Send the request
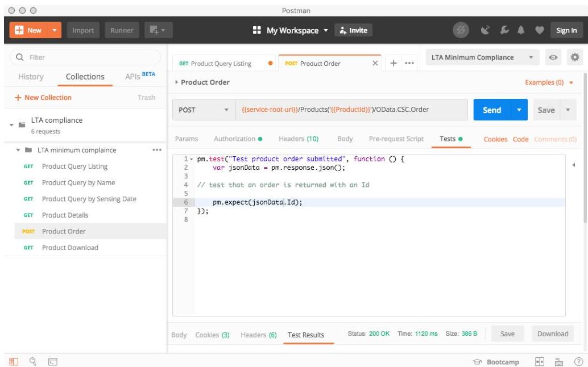The width and height of the screenshot is (588, 367). [x=492, y=110]
